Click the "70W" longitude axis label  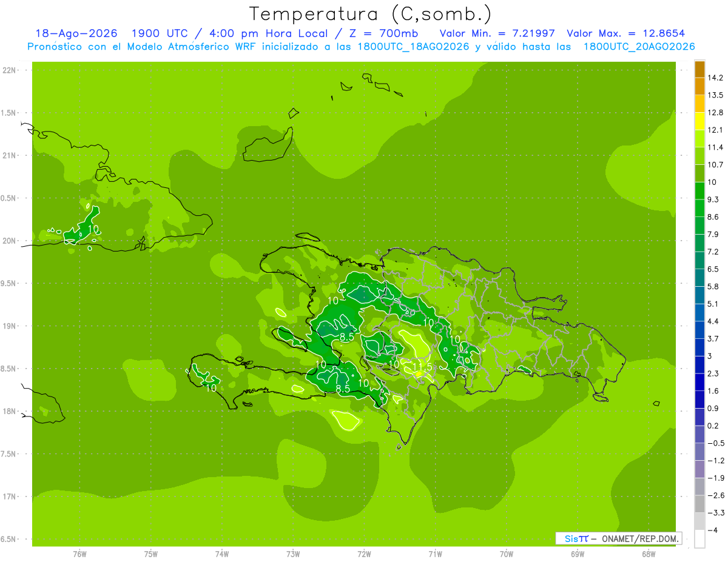click(506, 554)
